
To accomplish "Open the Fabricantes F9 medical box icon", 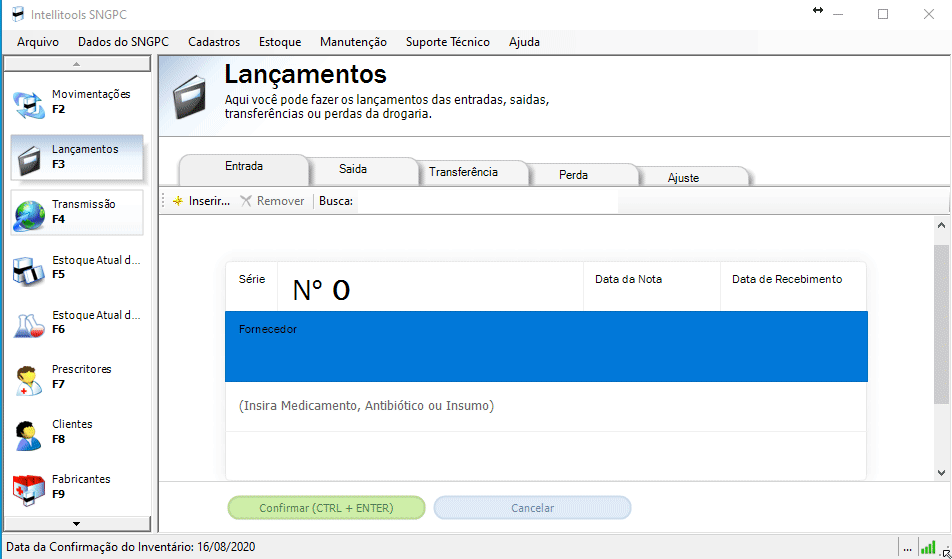I will [29, 490].
